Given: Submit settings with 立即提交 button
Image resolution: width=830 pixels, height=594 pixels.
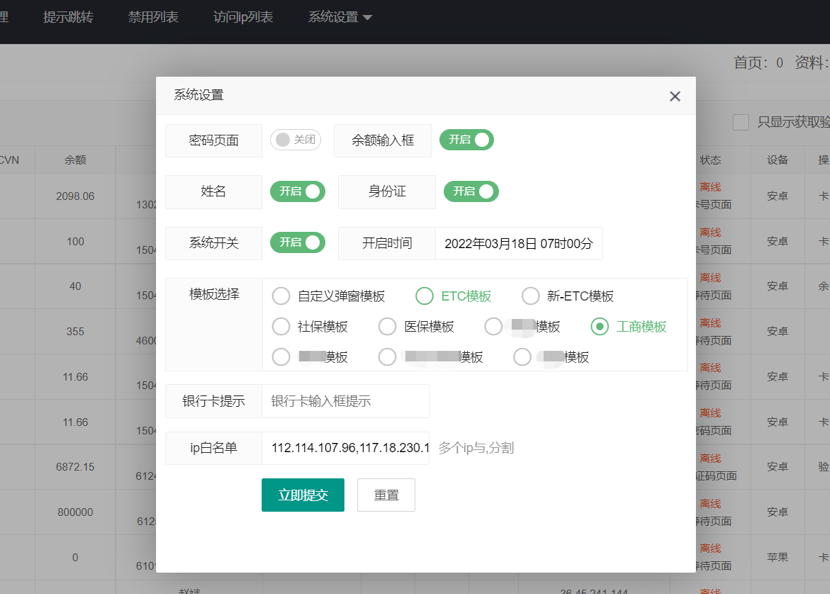Looking at the screenshot, I should tap(303, 495).
